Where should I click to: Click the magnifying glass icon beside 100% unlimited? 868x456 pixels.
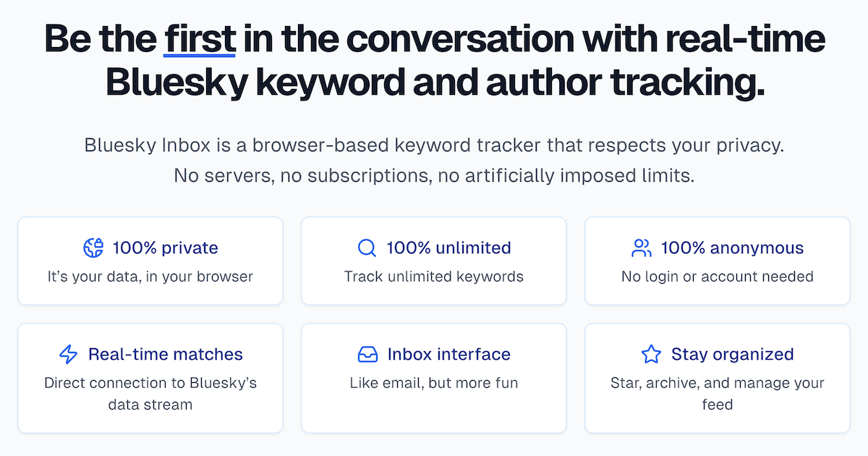tap(367, 248)
